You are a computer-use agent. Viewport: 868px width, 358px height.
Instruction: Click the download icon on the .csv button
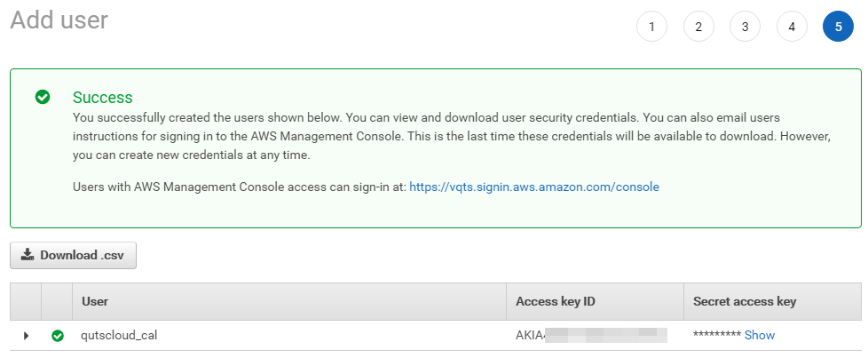click(28, 255)
